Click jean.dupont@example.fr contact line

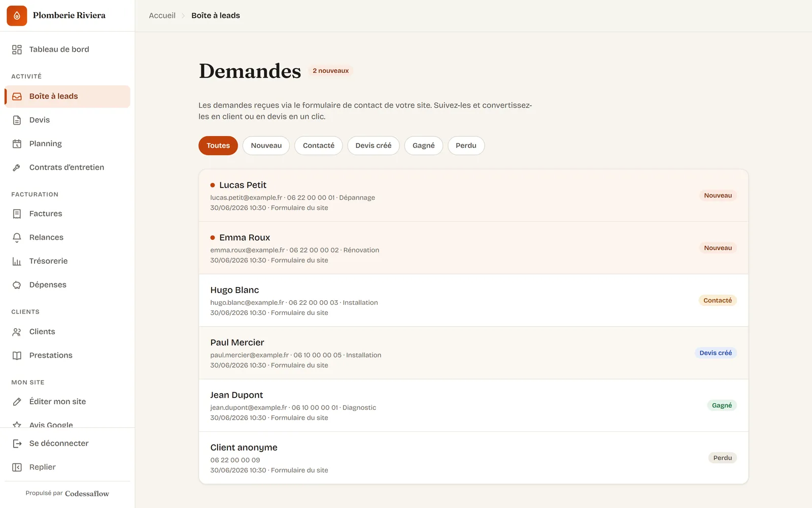pos(293,407)
